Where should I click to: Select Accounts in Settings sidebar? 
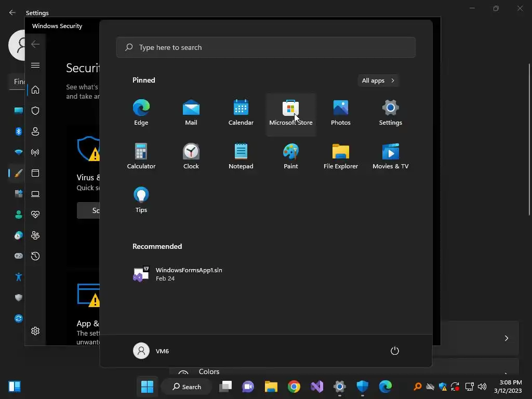point(18,215)
